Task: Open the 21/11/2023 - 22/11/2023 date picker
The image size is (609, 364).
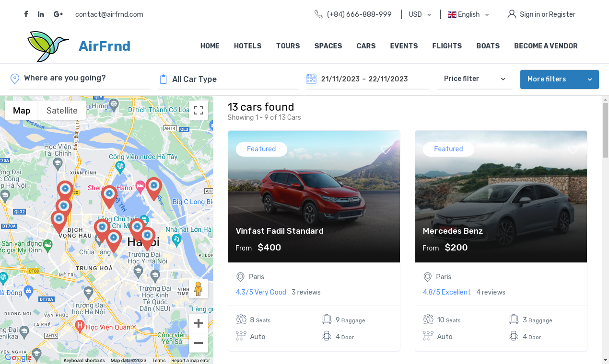Action: 368,79
